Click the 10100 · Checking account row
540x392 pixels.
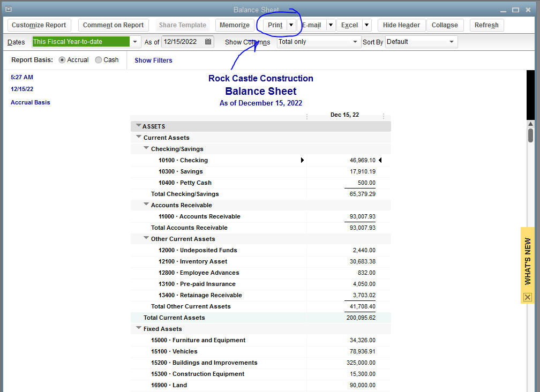click(261, 160)
